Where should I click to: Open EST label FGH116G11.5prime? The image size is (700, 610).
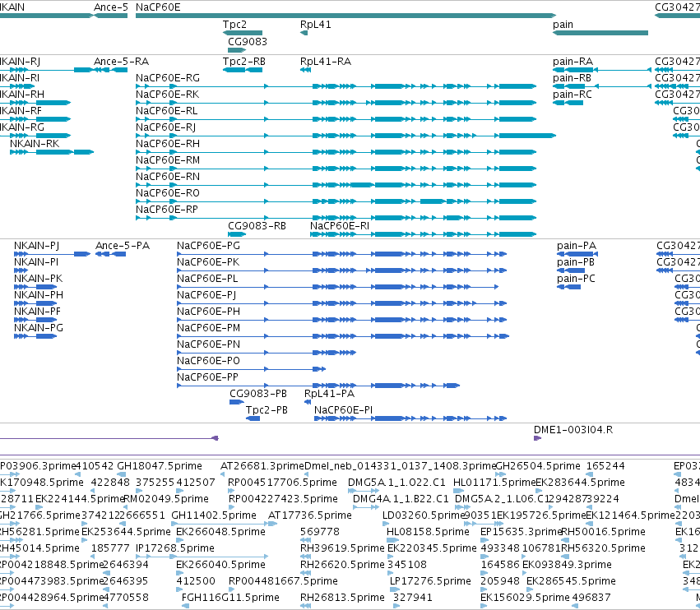pyautogui.click(x=230, y=598)
